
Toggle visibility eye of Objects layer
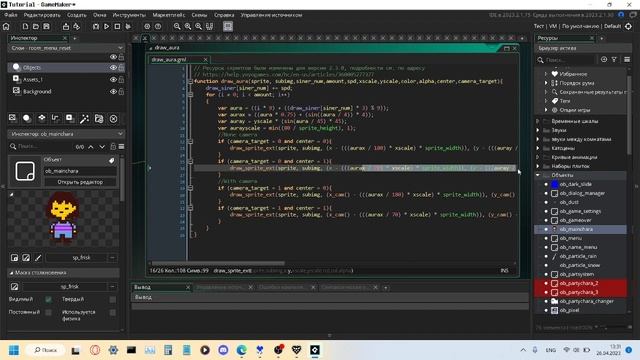[x=113, y=68]
